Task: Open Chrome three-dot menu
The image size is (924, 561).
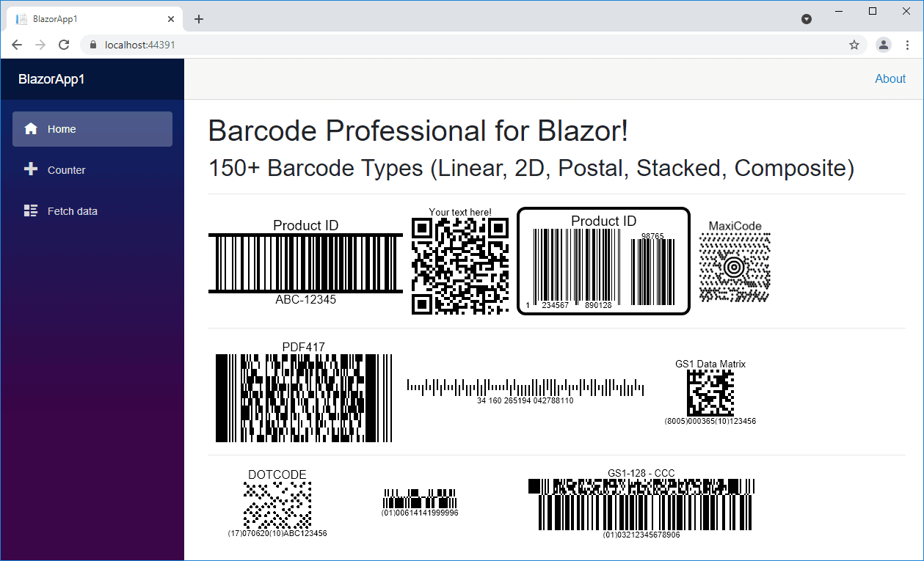Action: pos(907,45)
